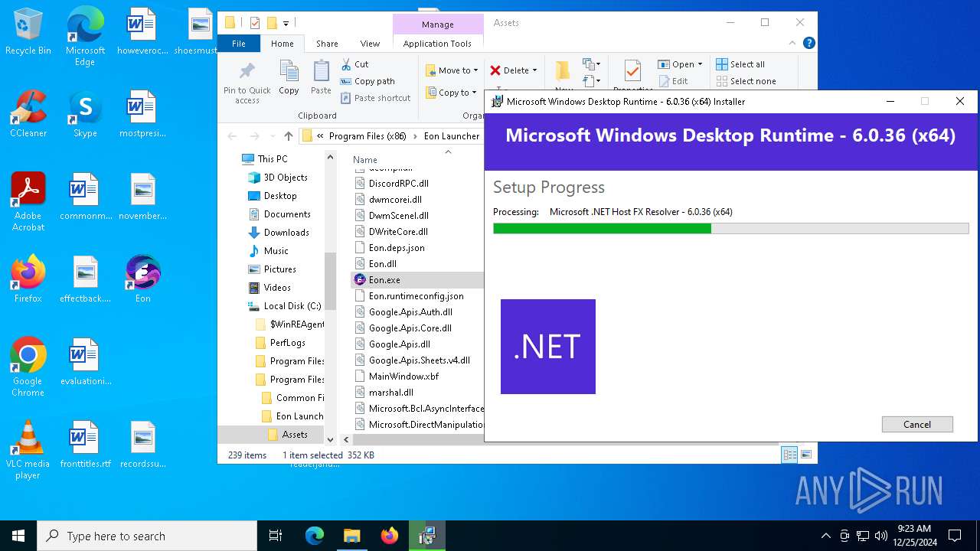Screen dimensions: 980x551
Task: Launch Microsoft Edge desktop shortcut
Action: (85, 37)
